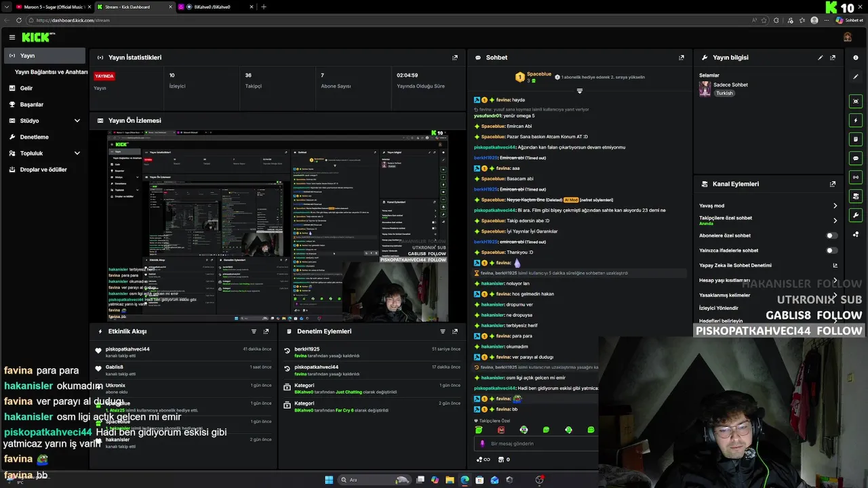This screenshot has height=488, width=868.
Task: Open the browser tab list dropdown
Action: [x=7, y=7]
